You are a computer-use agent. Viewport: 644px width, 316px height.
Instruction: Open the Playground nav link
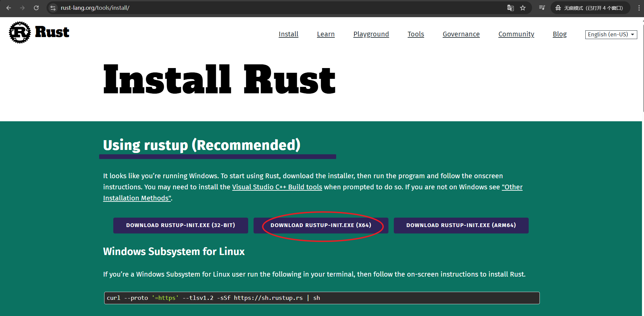click(371, 34)
